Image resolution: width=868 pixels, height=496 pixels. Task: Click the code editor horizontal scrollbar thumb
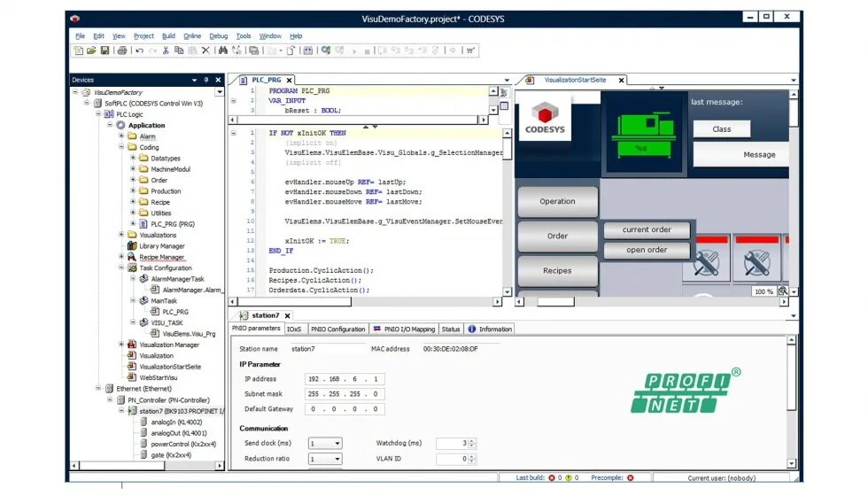[x=294, y=302]
